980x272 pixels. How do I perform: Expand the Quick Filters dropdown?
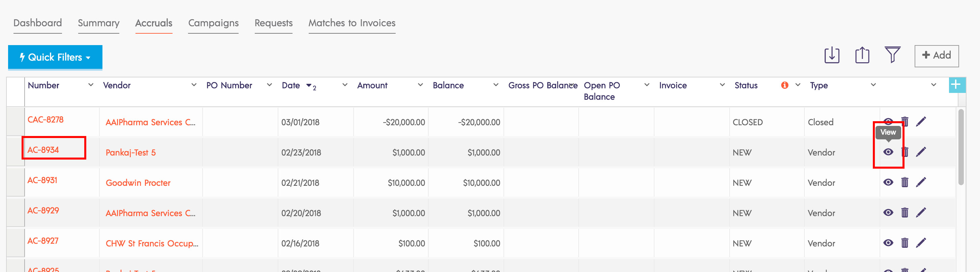[55, 57]
